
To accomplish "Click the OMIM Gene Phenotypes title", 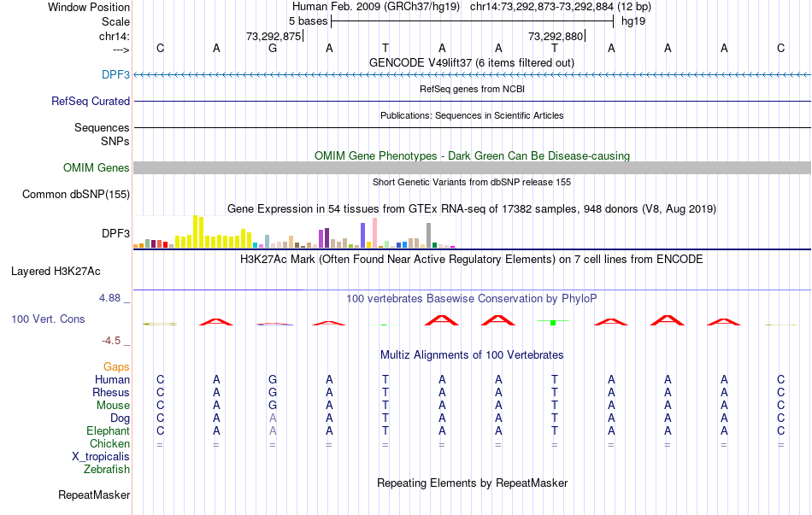I will tap(472, 155).
